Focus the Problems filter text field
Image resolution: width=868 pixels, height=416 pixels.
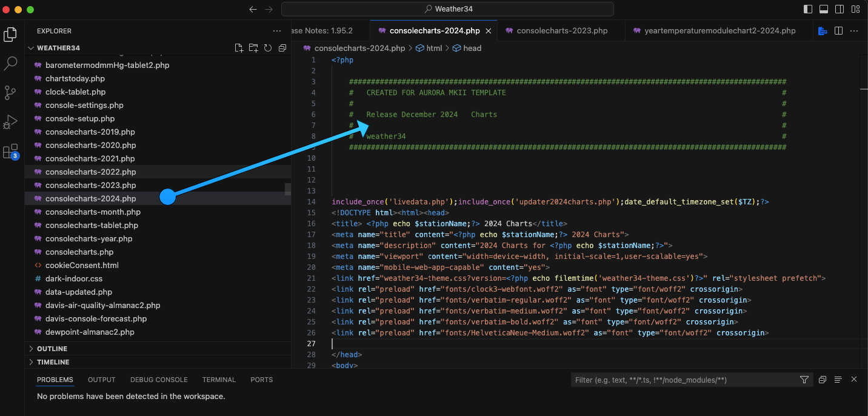point(683,380)
